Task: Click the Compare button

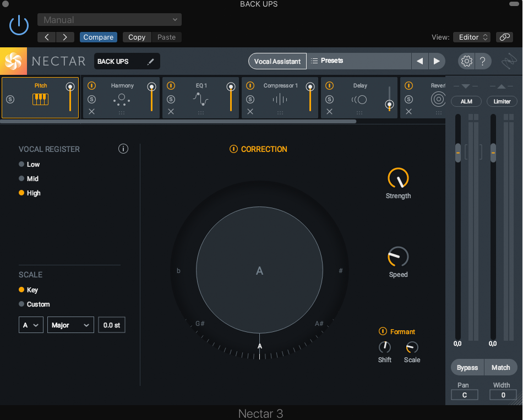Action: pos(99,37)
